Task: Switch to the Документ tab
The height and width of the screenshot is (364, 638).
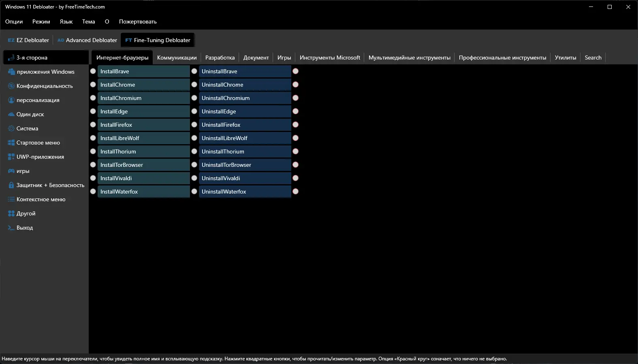Action: tap(256, 57)
